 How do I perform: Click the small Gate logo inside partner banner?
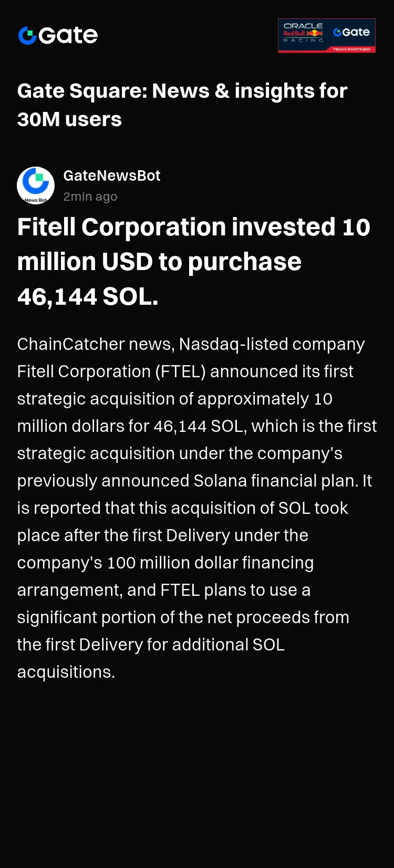(351, 32)
